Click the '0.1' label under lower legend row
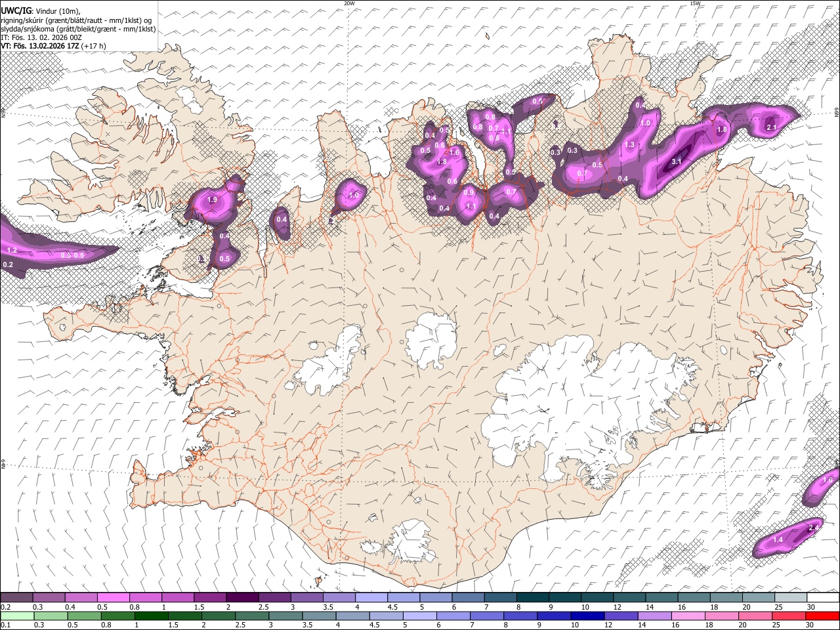Viewport: 840px width, 630px height. tap(5, 625)
